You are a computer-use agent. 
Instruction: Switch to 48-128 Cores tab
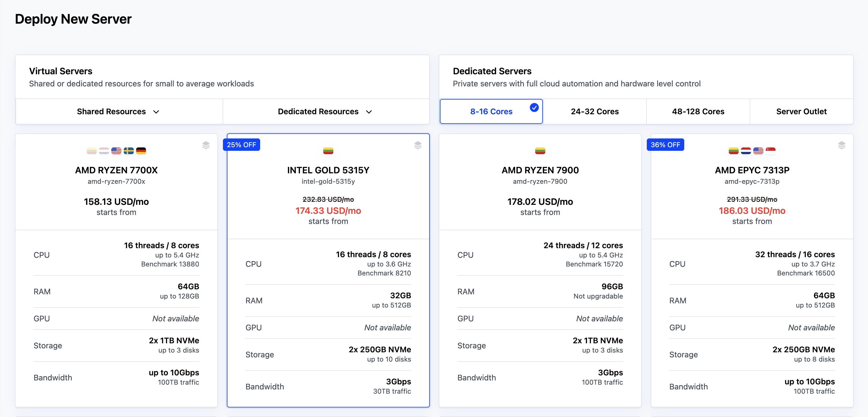pos(698,111)
